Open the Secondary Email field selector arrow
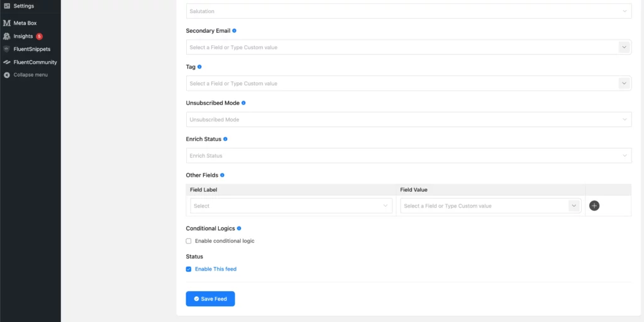This screenshot has height=322, width=644. pyautogui.click(x=625, y=47)
